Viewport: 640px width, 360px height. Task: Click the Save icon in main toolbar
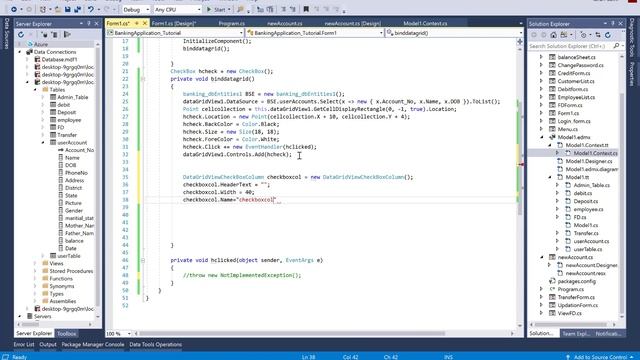pyautogui.click(x=67, y=9)
